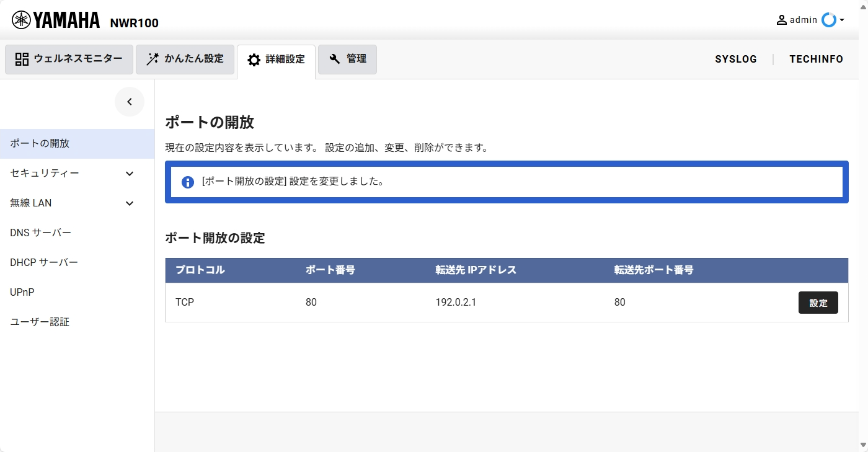The width and height of the screenshot is (868, 452).
Task: Click the info icon in the notification banner
Action: coord(187,181)
